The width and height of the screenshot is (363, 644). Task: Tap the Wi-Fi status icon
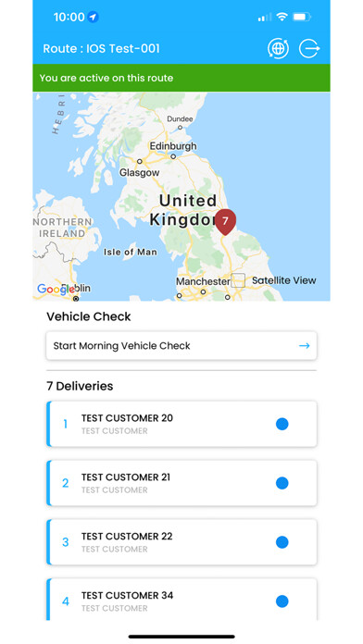(x=282, y=17)
